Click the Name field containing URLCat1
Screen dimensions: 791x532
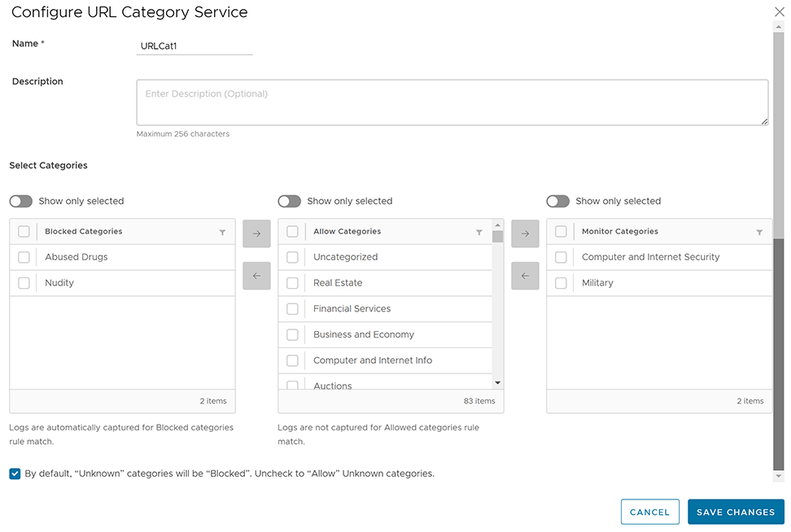[195, 46]
